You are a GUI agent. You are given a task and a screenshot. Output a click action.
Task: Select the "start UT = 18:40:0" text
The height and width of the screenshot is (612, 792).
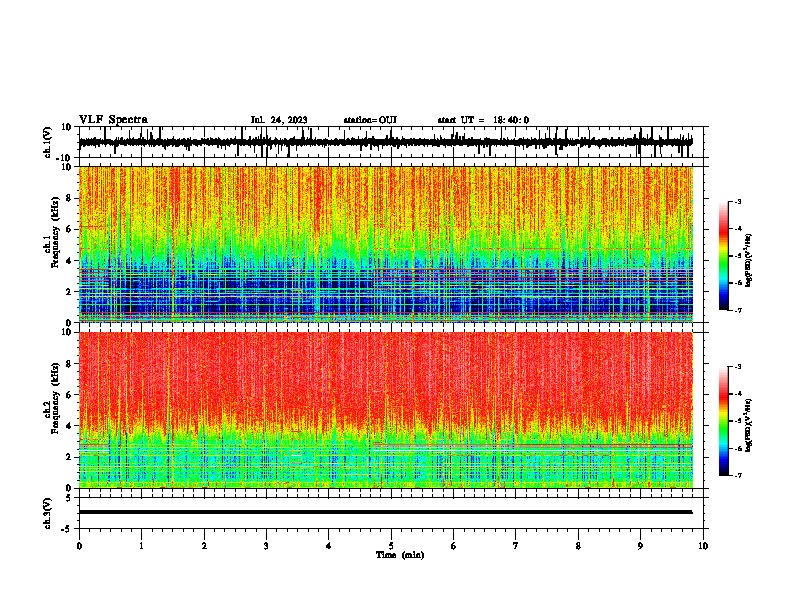pyautogui.click(x=483, y=120)
